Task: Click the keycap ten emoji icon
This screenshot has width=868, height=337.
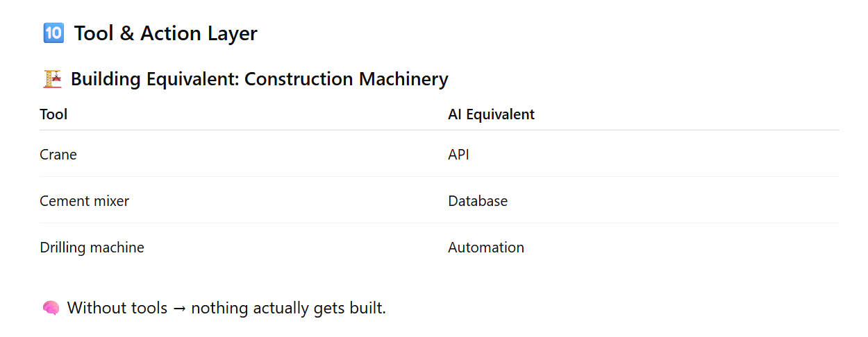Action: point(53,33)
